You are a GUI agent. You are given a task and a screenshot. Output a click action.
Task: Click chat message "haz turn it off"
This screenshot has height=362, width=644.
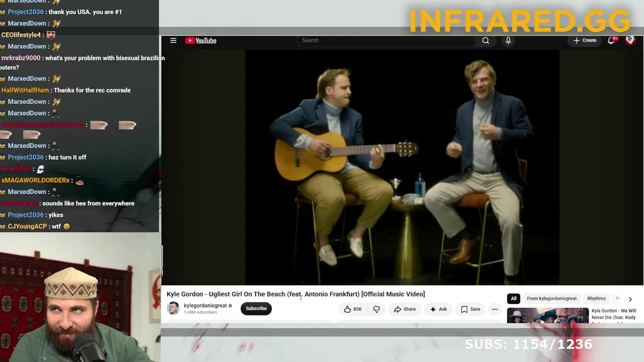pyautogui.click(x=67, y=157)
